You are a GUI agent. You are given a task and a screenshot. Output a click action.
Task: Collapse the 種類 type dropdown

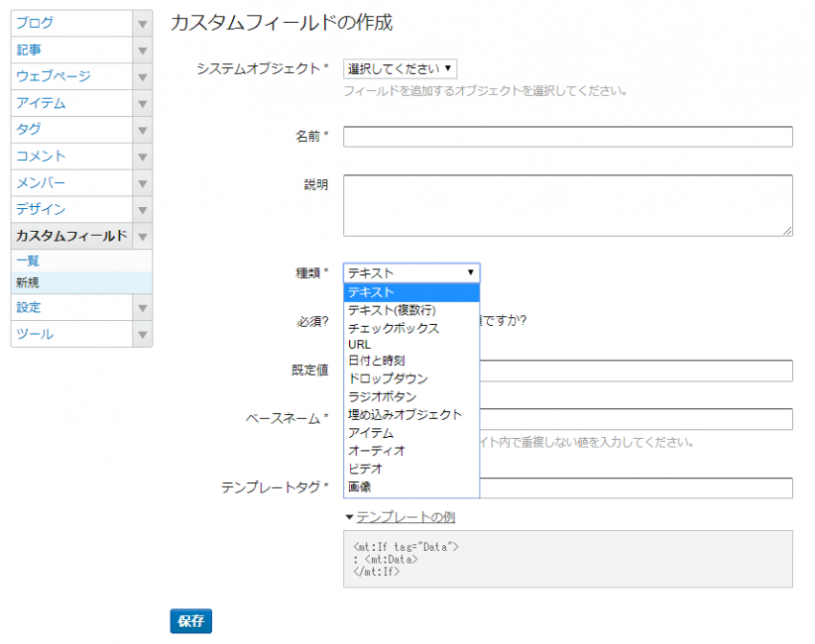pyautogui.click(x=411, y=273)
